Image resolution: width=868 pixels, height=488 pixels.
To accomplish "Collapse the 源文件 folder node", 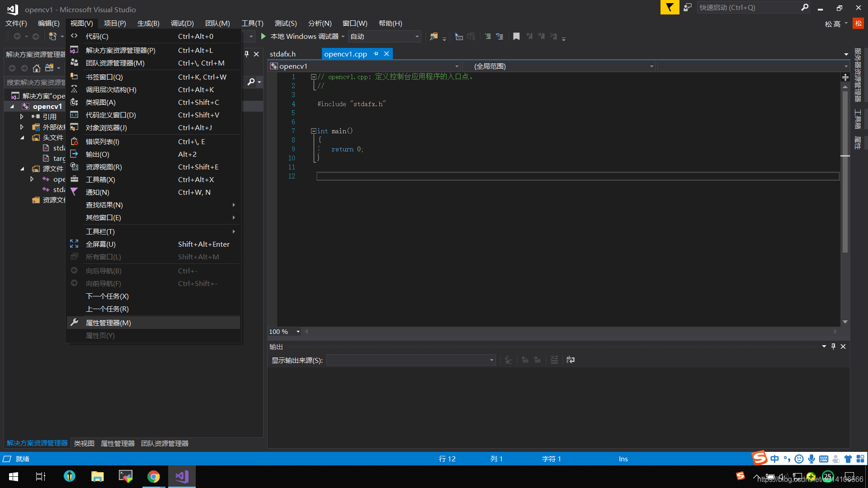I will 22,169.
